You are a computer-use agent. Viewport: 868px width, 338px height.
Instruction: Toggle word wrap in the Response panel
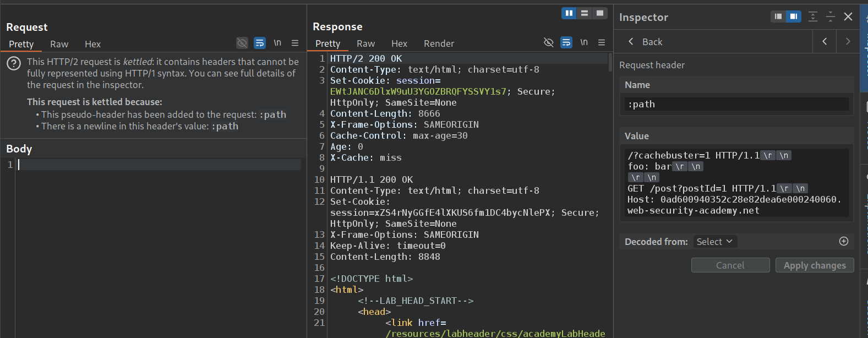click(x=566, y=42)
